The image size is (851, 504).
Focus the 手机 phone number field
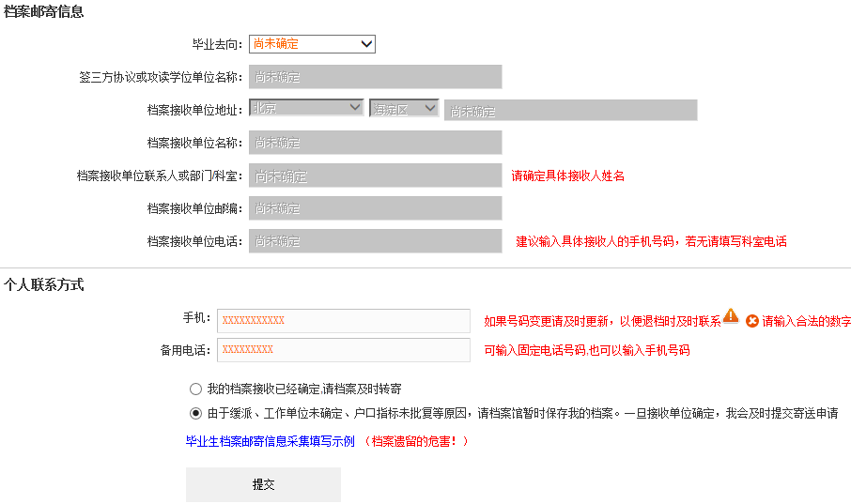point(343,321)
